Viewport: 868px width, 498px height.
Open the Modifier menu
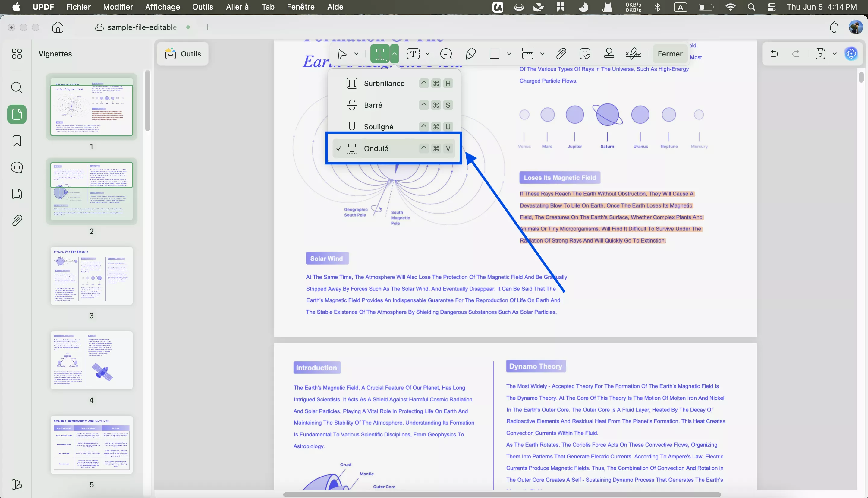[118, 7]
